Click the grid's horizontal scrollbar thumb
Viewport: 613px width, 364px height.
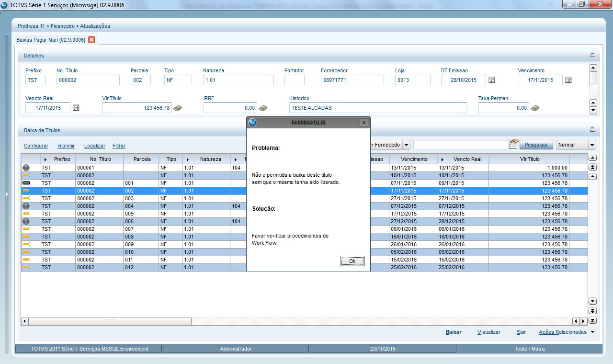click(x=110, y=321)
